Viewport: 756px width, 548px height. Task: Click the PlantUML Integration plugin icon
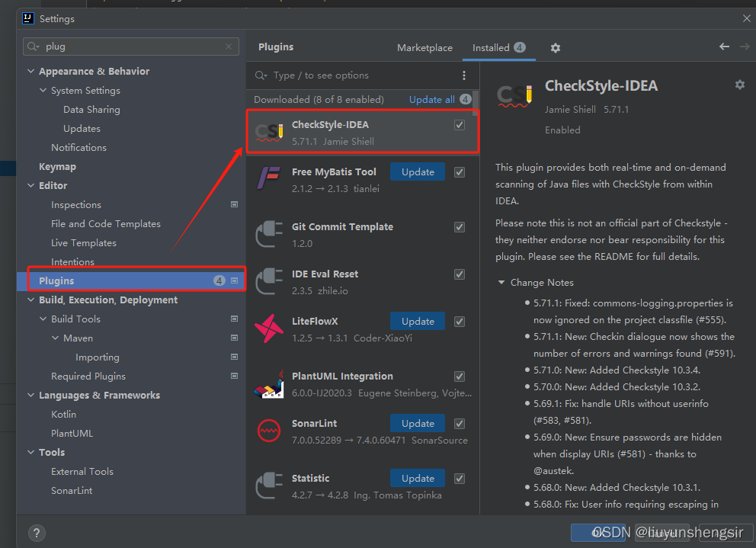[x=269, y=384]
